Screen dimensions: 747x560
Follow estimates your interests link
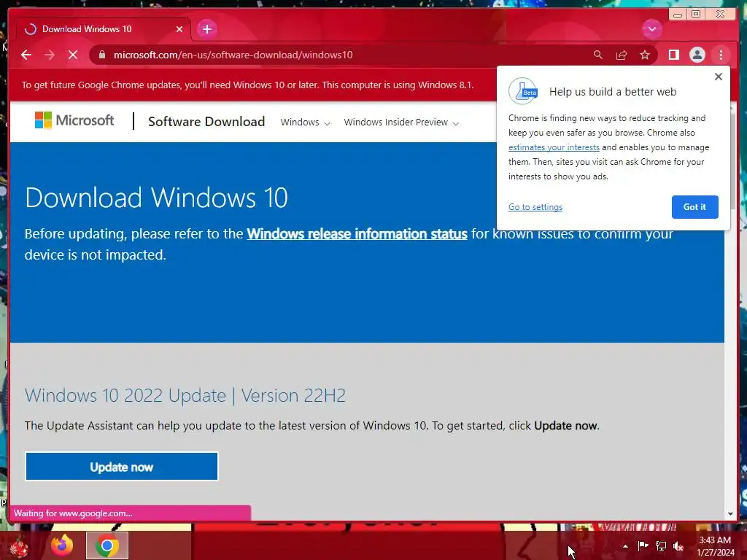(x=554, y=147)
